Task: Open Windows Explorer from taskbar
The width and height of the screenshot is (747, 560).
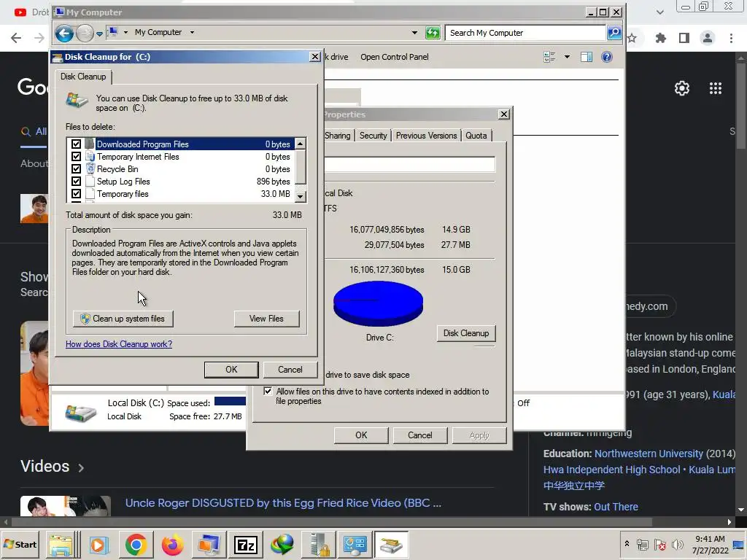Action: (x=61, y=545)
